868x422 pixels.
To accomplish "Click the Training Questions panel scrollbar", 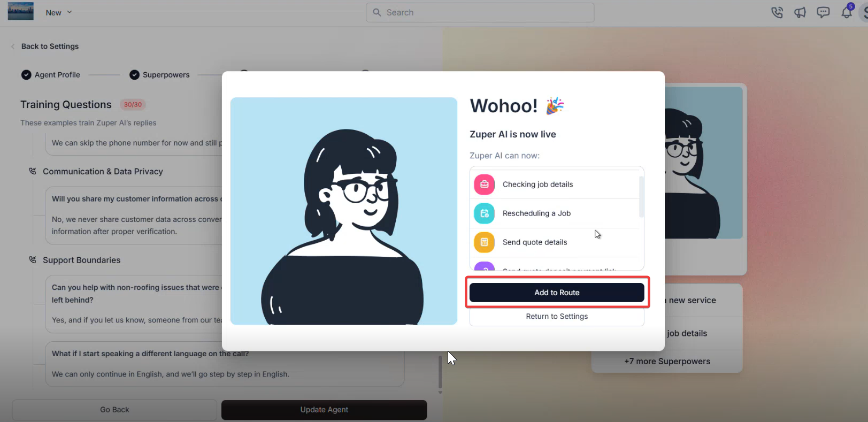I will [x=440, y=372].
